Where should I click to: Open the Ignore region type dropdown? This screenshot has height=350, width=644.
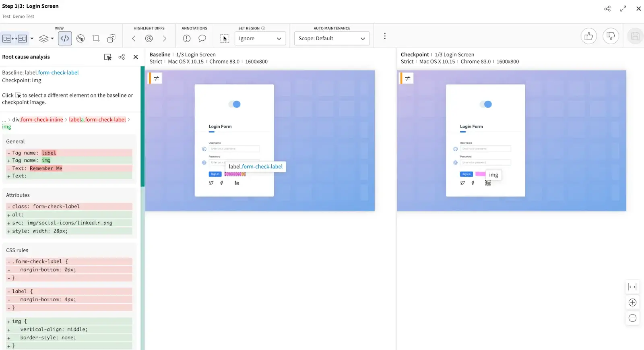click(x=260, y=39)
